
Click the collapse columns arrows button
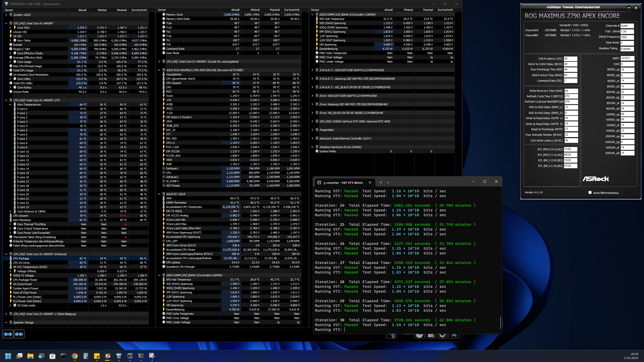point(19,334)
